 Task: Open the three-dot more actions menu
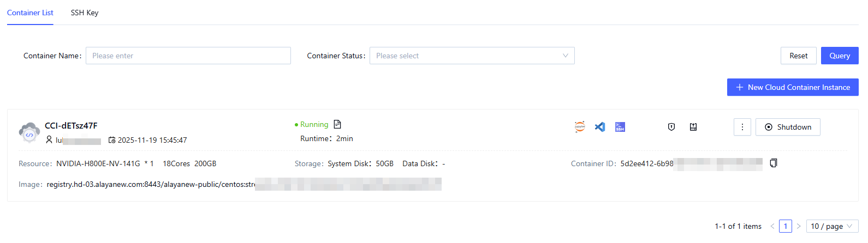742,127
